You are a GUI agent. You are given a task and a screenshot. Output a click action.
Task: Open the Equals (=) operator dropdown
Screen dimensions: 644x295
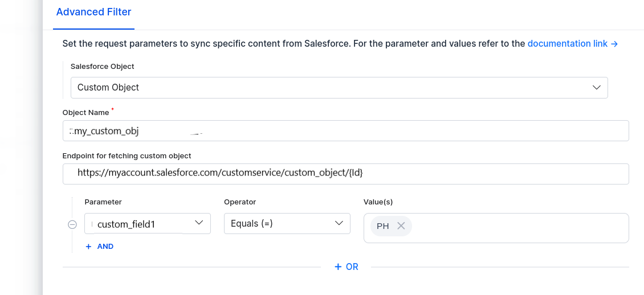click(287, 223)
